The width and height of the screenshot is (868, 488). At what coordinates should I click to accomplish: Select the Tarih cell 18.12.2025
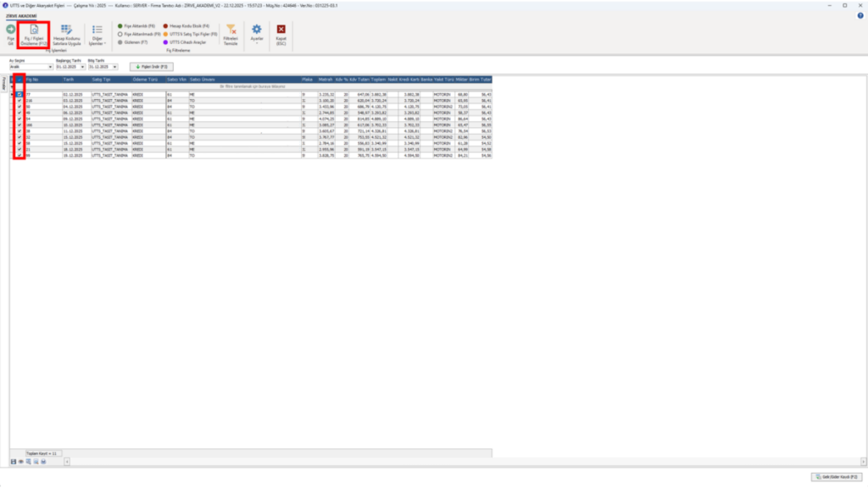76,149
